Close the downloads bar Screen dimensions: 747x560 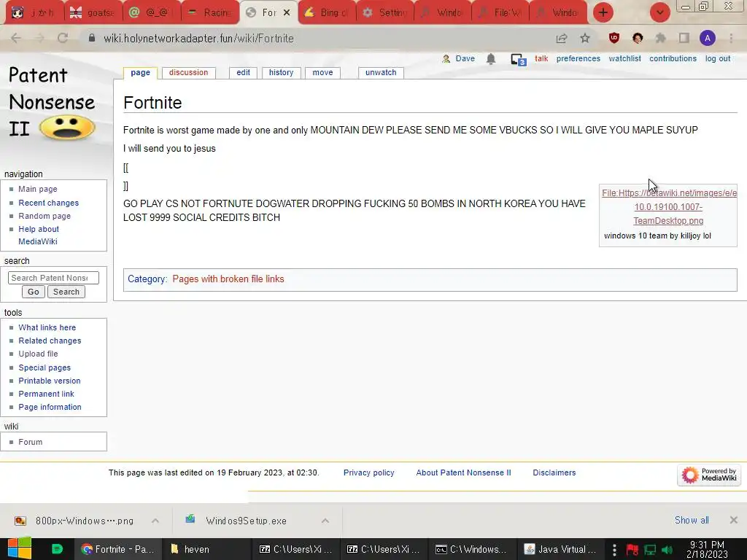click(733, 520)
